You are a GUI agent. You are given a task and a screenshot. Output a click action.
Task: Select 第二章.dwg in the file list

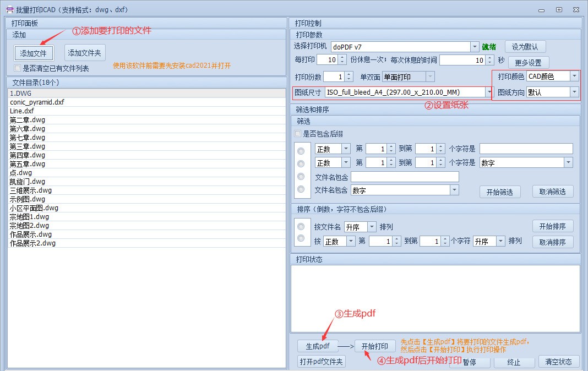point(146,120)
